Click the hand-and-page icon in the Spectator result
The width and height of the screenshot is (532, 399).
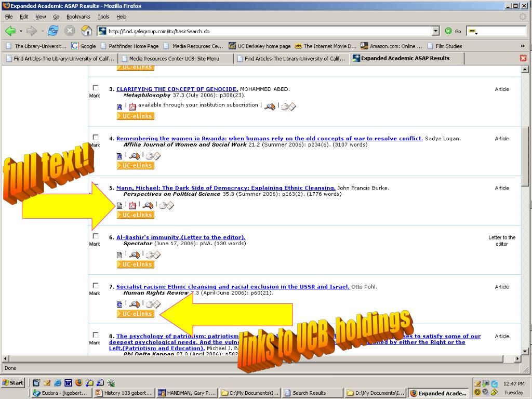[x=153, y=255]
